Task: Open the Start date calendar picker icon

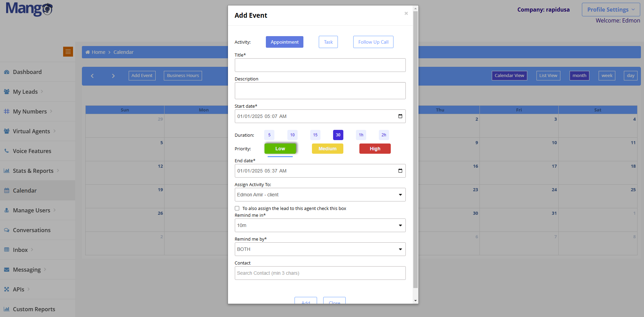Action: [400, 116]
